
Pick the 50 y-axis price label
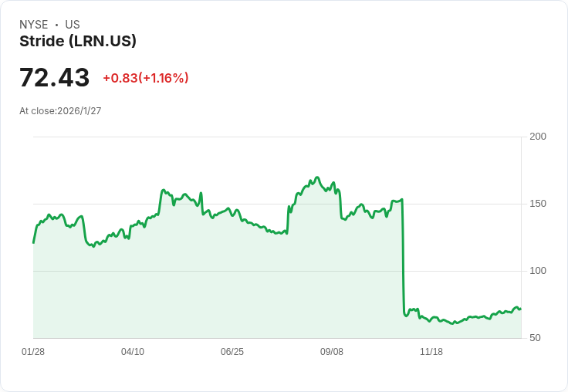coord(535,338)
